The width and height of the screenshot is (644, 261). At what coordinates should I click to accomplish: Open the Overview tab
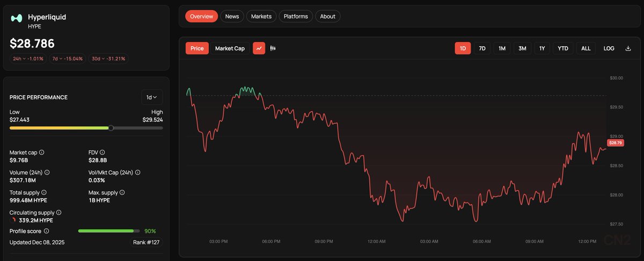click(x=202, y=16)
